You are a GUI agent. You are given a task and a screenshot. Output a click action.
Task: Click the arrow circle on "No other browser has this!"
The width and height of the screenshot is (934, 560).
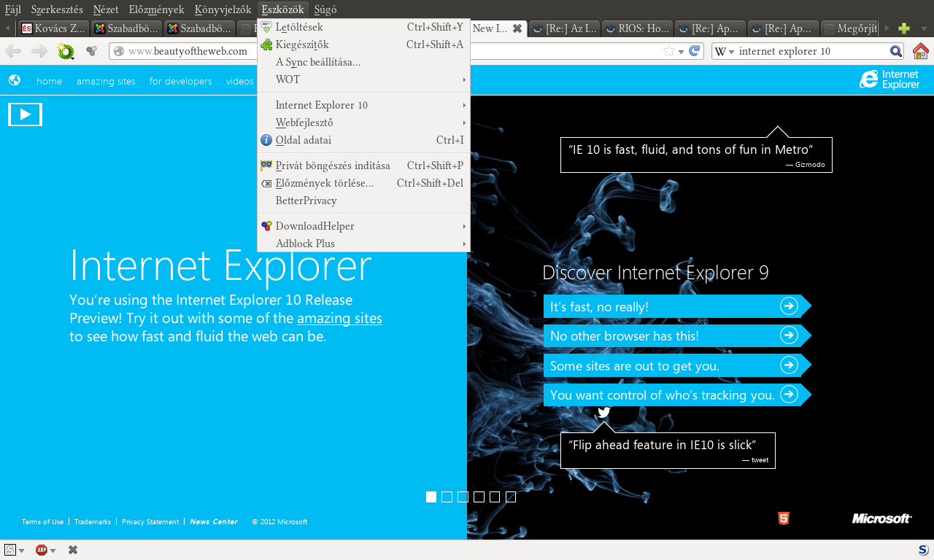coord(789,335)
